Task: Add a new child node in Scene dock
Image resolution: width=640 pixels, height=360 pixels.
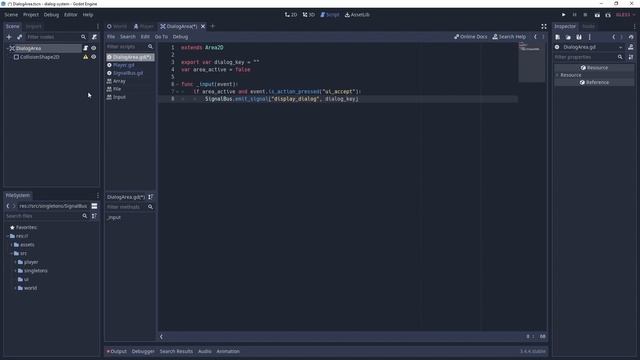Action: click(9, 37)
